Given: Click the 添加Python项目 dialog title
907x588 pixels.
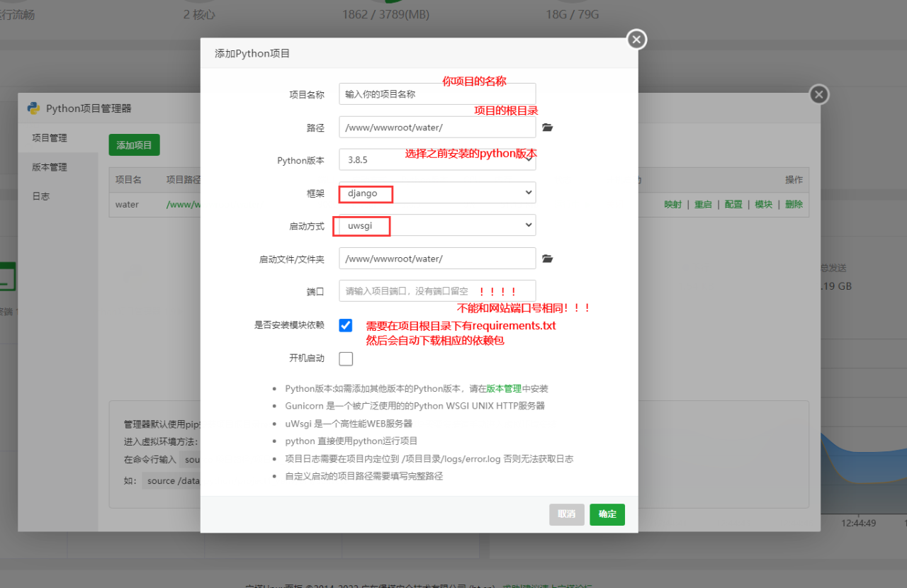Looking at the screenshot, I should coord(252,53).
